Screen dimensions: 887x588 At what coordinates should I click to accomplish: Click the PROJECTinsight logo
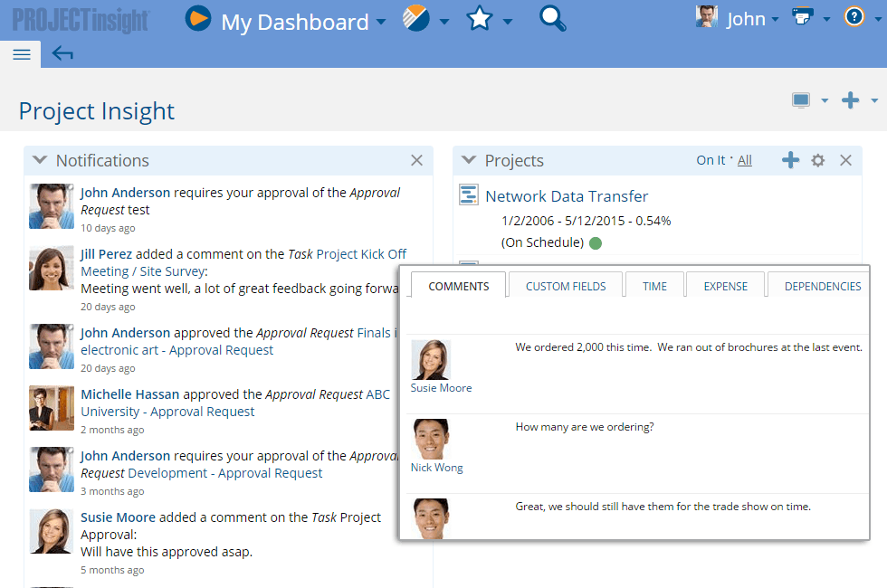[x=81, y=20]
